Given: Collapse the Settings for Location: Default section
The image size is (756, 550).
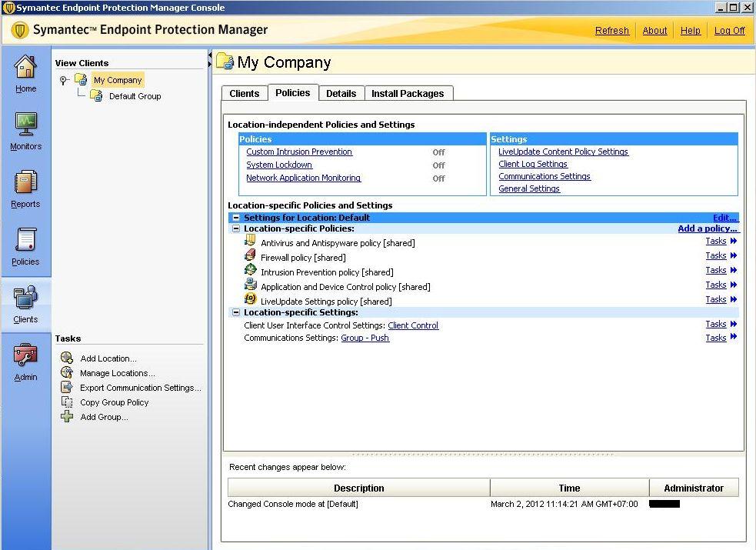Looking at the screenshot, I should pyautogui.click(x=236, y=218).
